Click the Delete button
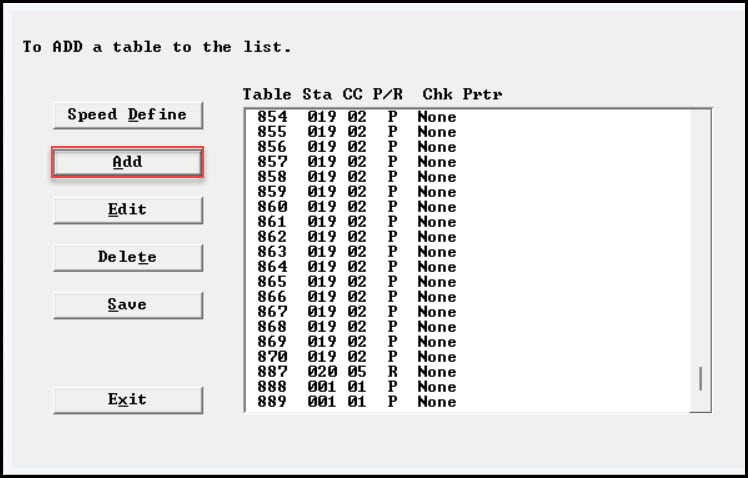This screenshot has height=478, width=748. pos(127,257)
